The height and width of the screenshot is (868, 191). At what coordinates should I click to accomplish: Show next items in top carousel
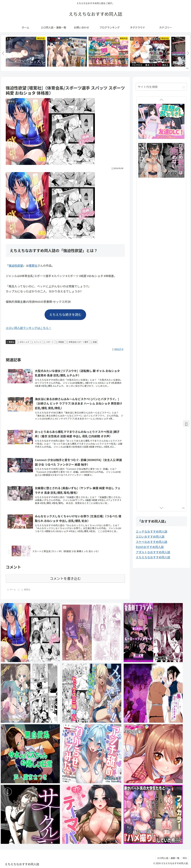pos(188,53)
